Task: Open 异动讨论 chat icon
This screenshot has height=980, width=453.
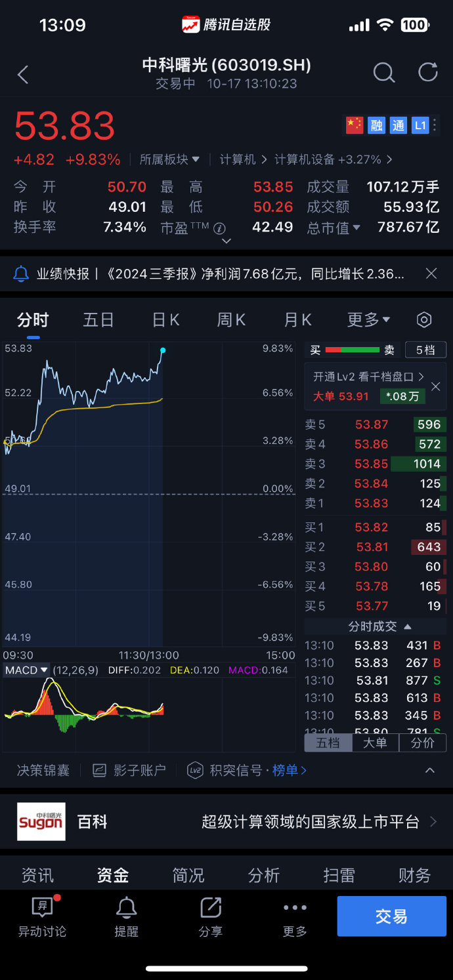Action: [x=43, y=908]
